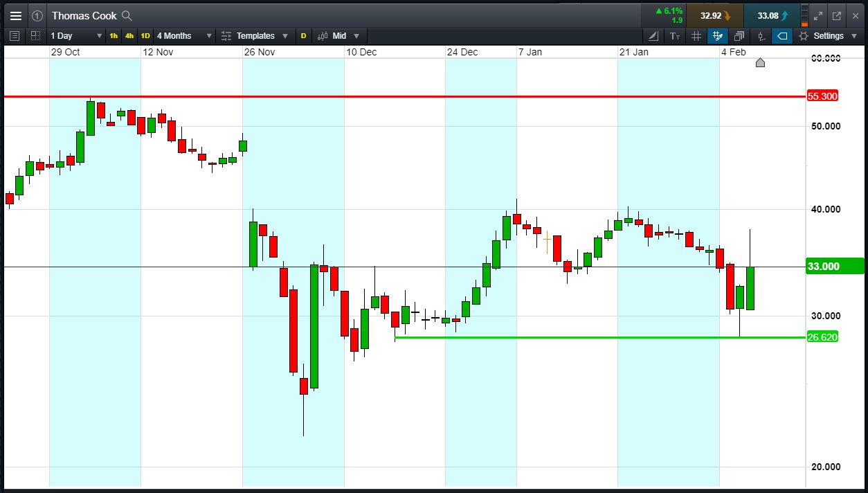Close the Thomas Cook chart
Screen dimensions: 868x493
click(855, 15)
